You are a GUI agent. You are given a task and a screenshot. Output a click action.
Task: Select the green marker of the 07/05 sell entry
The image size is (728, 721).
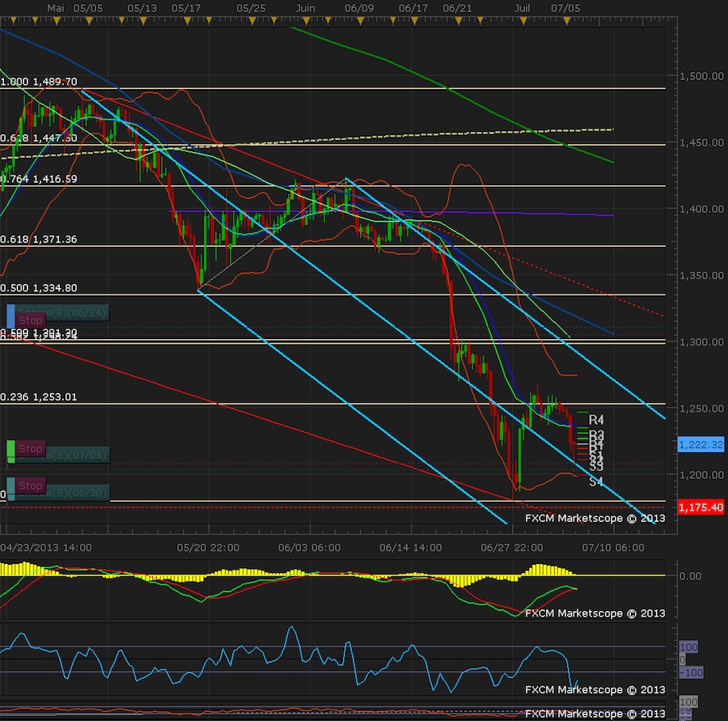(11, 450)
